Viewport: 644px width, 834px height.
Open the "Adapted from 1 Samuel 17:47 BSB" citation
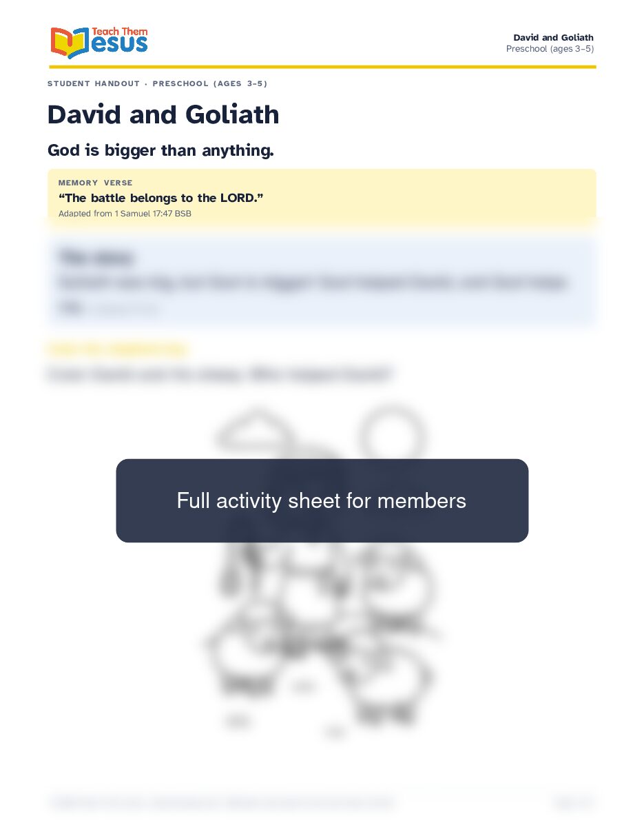tap(125, 214)
